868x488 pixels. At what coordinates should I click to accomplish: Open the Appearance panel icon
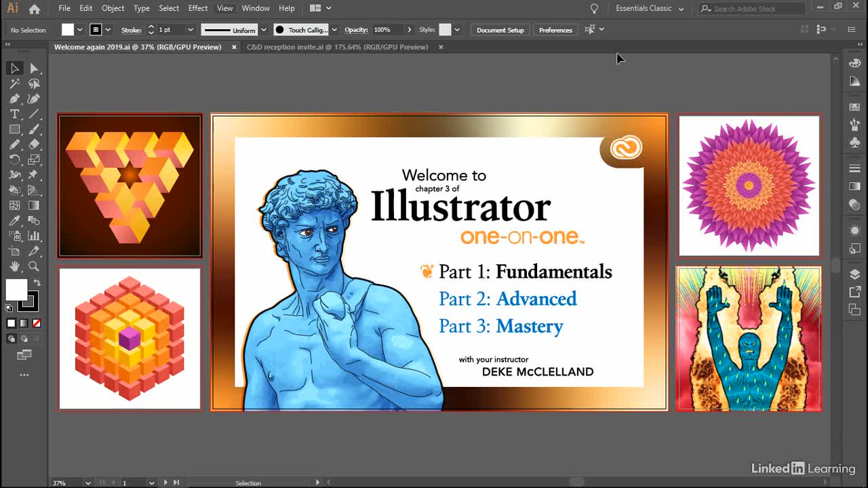(854, 230)
